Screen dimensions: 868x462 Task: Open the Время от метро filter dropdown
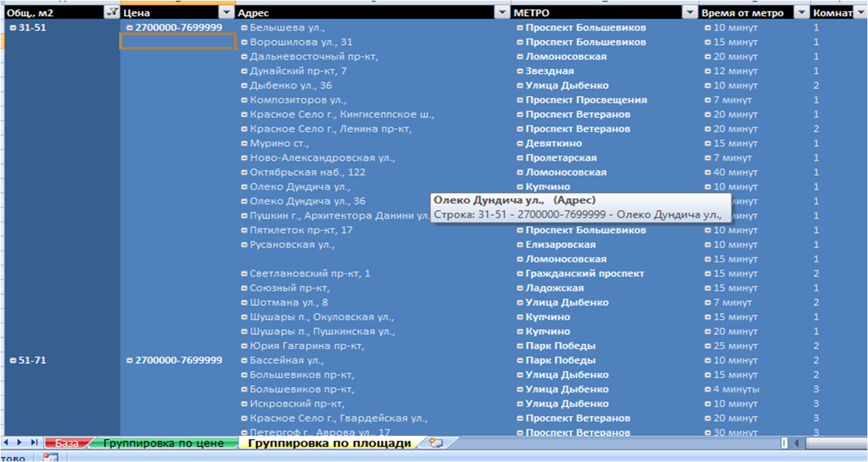(802, 13)
